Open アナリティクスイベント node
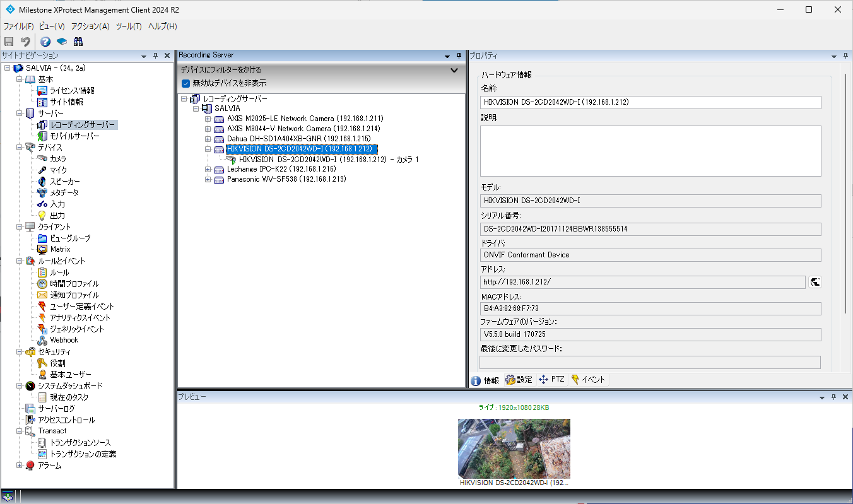Viewport: 853px width, 504px height. click(80, 318)
